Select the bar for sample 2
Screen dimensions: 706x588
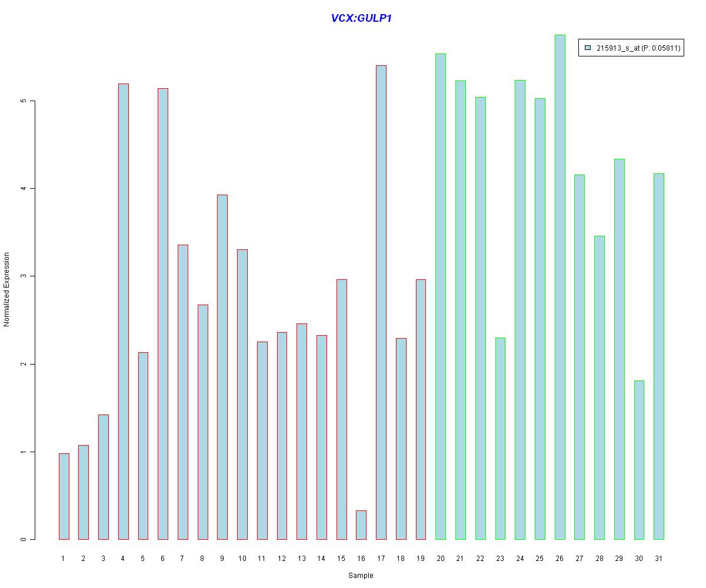(x=84, y=492)
